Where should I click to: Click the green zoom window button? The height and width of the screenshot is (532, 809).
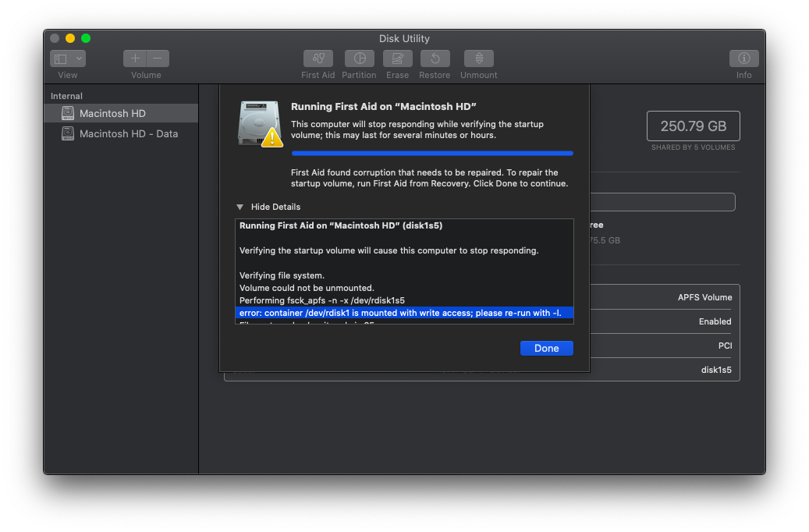point(86,38)
